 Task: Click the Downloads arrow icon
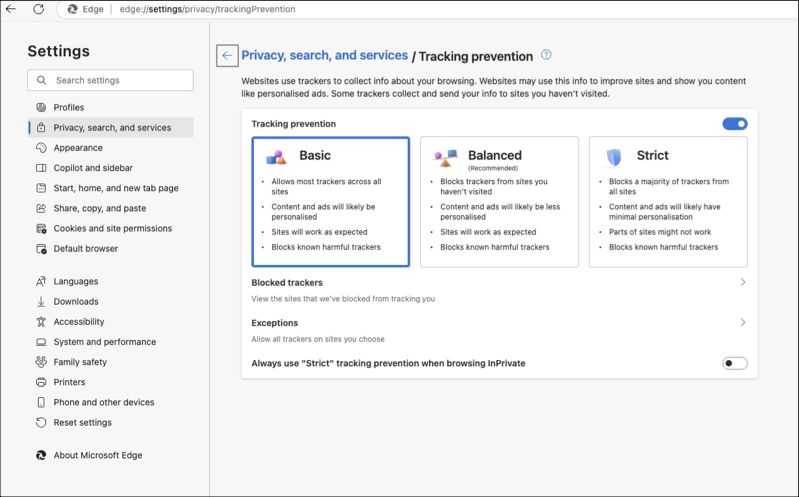[41, 302]
